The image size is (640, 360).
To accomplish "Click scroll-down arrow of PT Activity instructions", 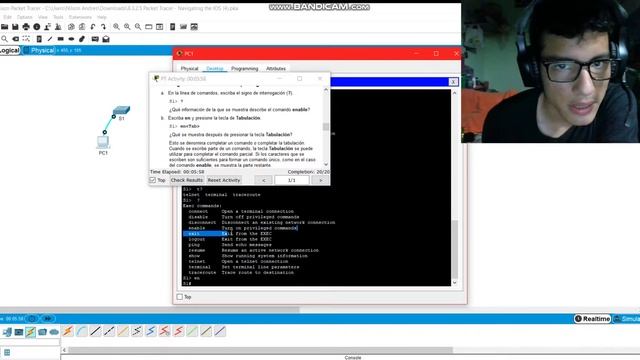I will [326, 164].
